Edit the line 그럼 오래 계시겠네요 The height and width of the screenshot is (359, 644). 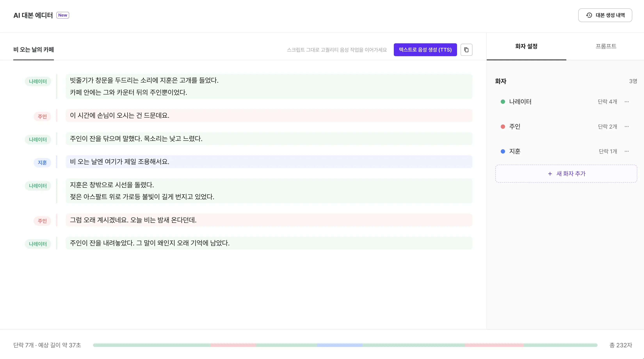(269, 220)
